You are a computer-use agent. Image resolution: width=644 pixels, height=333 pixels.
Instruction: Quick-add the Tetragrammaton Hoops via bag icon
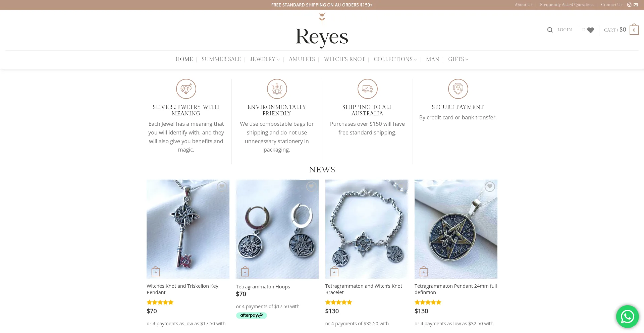coord(245,271)
